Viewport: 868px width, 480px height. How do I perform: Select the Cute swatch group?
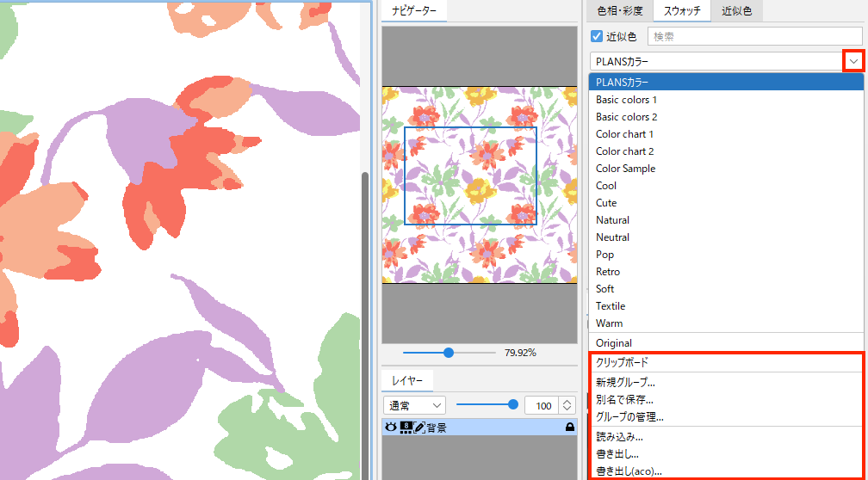(726, 203)
